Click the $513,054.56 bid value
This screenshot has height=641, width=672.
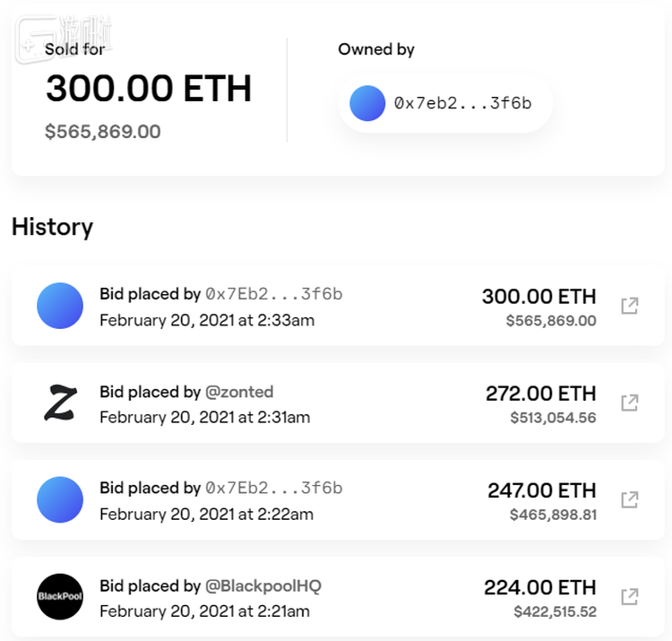[553, 417]
